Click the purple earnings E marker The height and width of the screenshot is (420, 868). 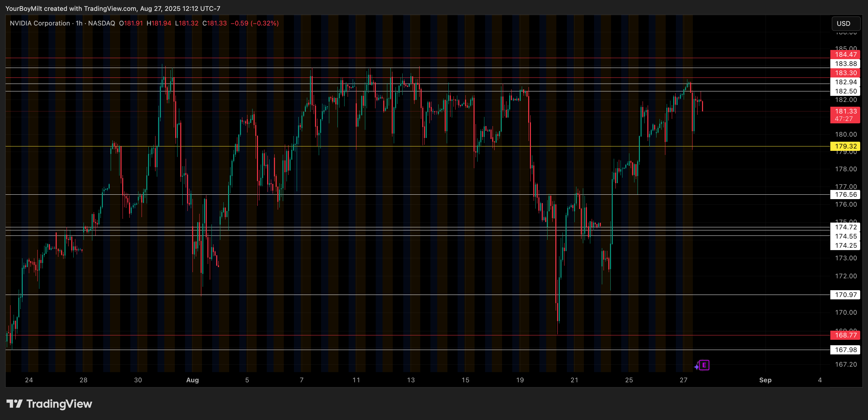click(704, 365)
